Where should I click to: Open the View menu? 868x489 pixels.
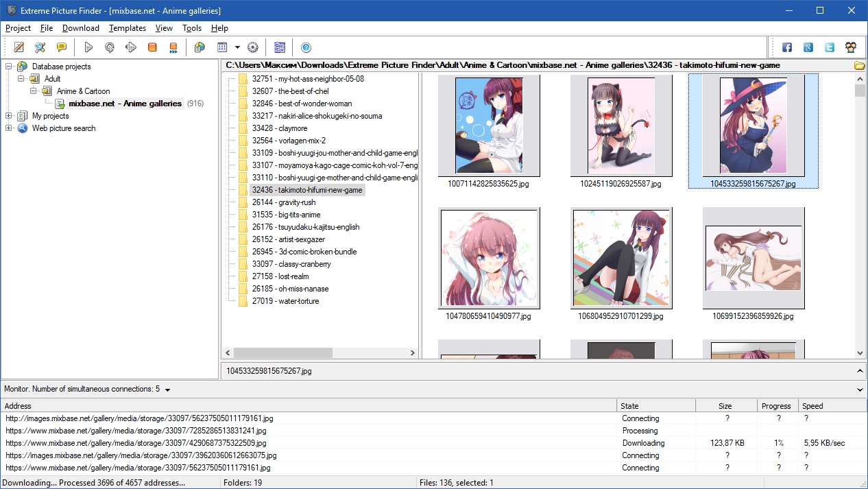[x=164, y=28]
